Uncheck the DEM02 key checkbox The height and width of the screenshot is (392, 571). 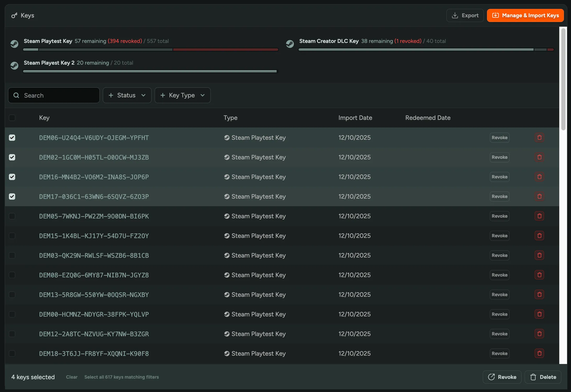[12, 157]
